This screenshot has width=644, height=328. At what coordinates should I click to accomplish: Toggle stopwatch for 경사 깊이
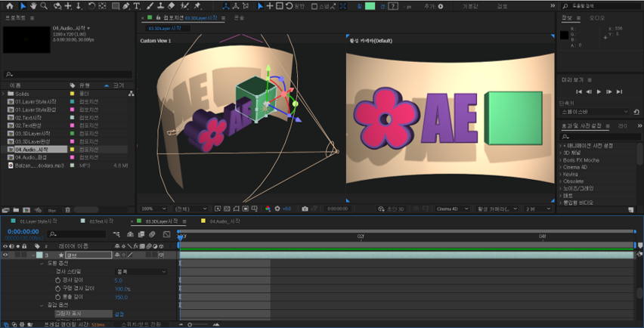point(57,280)
